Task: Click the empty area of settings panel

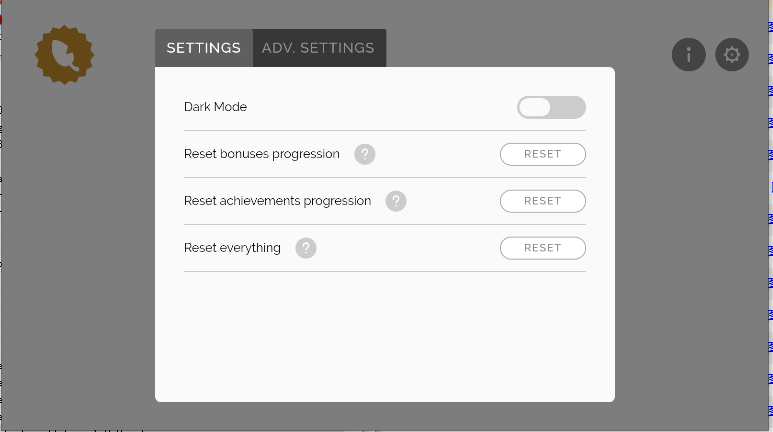Action: coord(384,335)
